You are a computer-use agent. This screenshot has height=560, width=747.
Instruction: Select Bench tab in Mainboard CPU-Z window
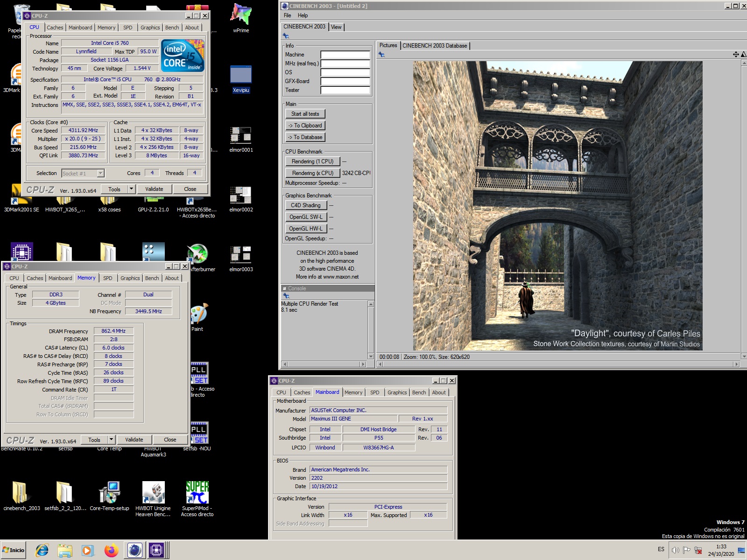click(419, 392)
